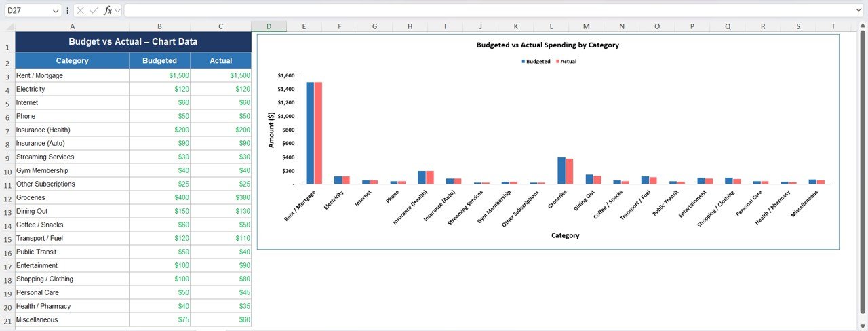
Task: Click the Cancel X icon in formula bar
Action: coord(81,10)
